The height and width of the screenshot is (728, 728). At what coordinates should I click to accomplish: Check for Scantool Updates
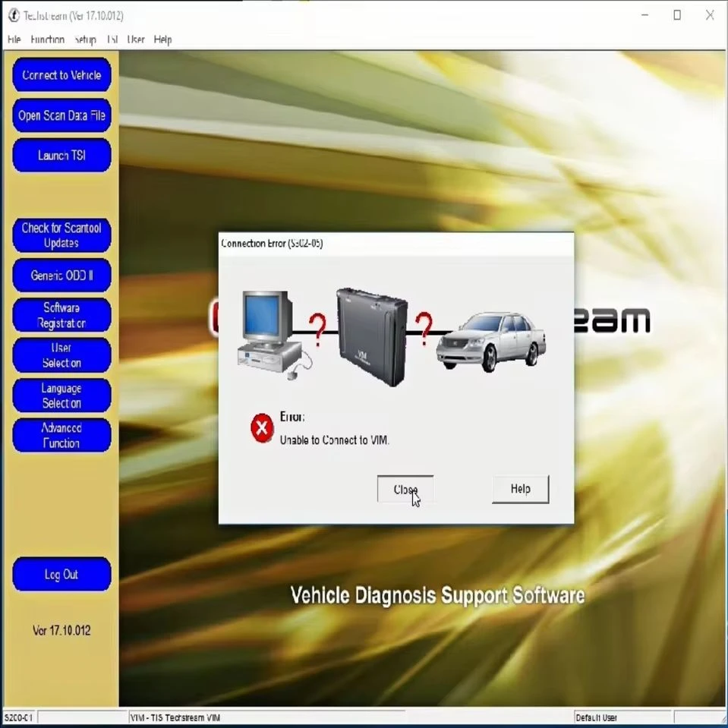(x=61, y=235)
